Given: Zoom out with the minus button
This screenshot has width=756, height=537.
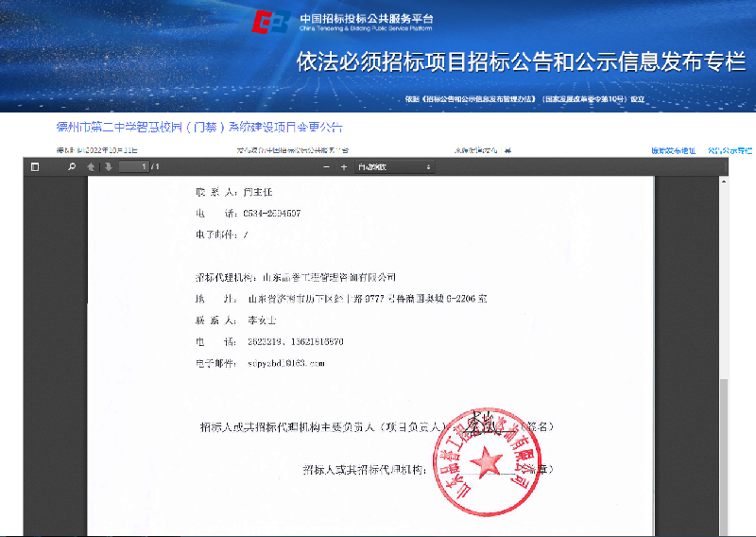Looking at the screenshot, I should tap(326, 167).
